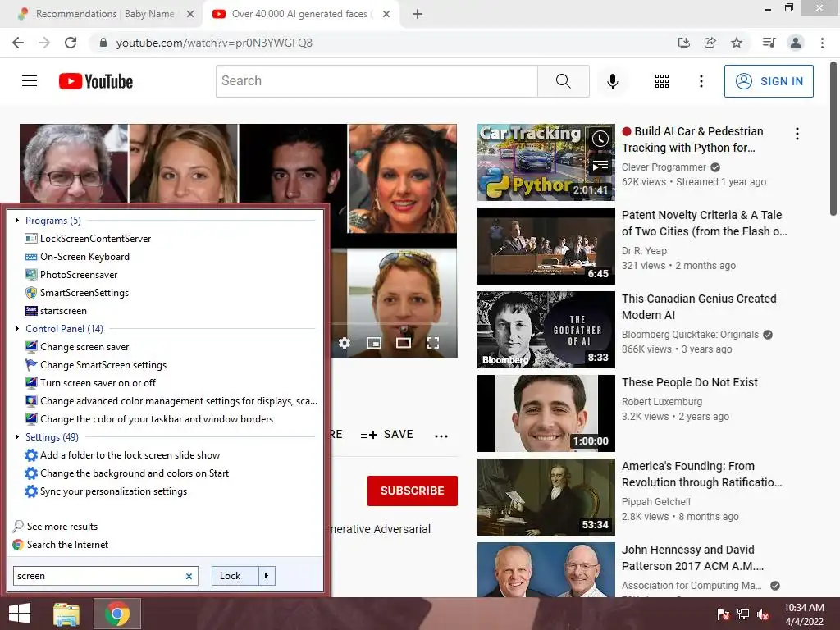
Task: Open Chrome profile avatar
Action: tap(796, 43)
